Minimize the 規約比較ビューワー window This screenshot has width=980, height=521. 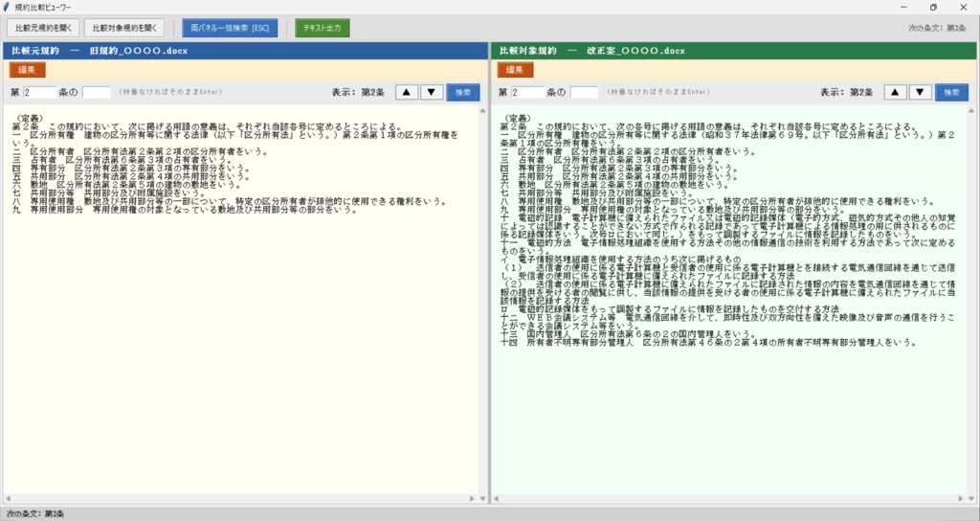coord(903,7)
